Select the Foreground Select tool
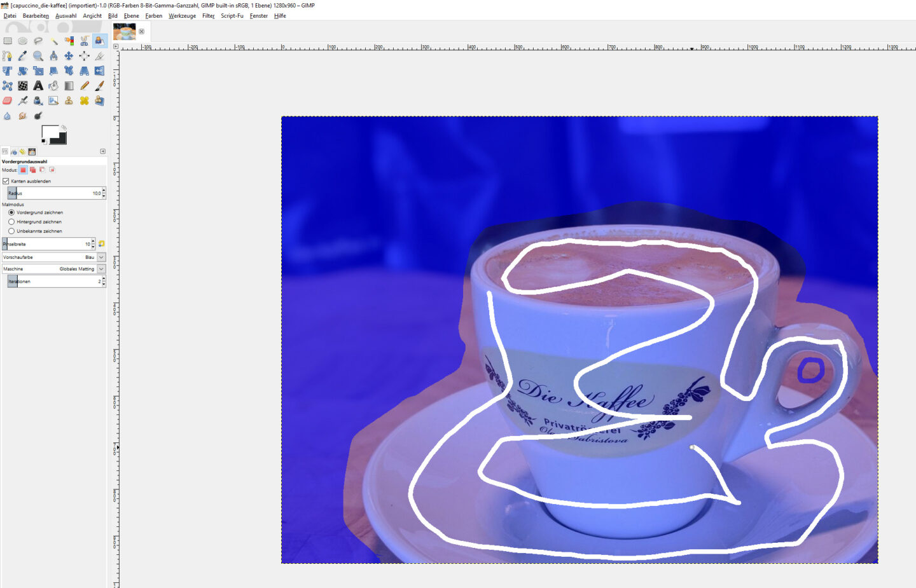916x588 pixels. pos(99,41)
